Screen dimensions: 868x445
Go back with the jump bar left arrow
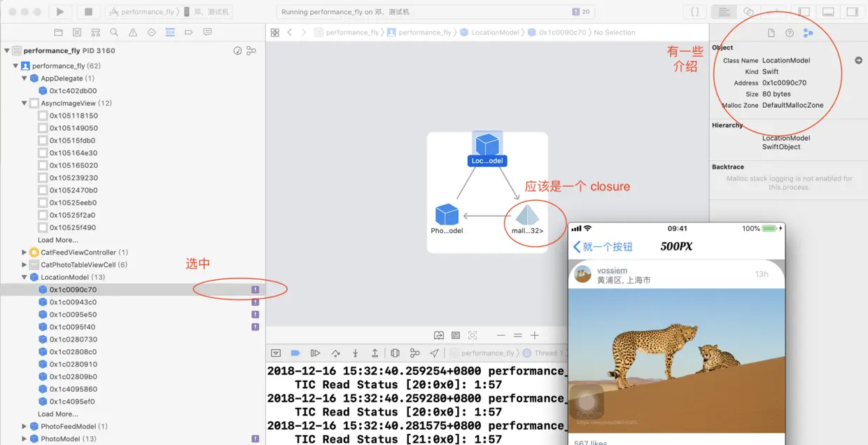pos(290,32)
